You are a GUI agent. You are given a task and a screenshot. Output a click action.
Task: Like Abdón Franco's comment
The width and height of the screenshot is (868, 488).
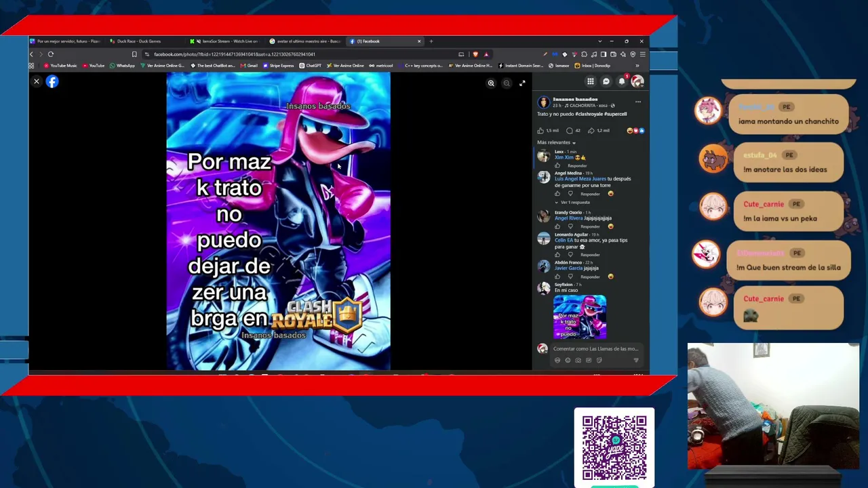[x=557, y=277]
